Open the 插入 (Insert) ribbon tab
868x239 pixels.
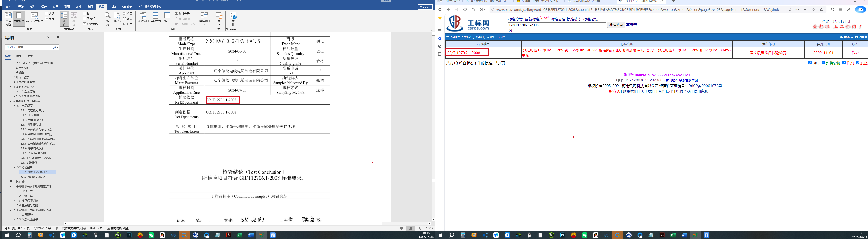(x=32, y=7)
